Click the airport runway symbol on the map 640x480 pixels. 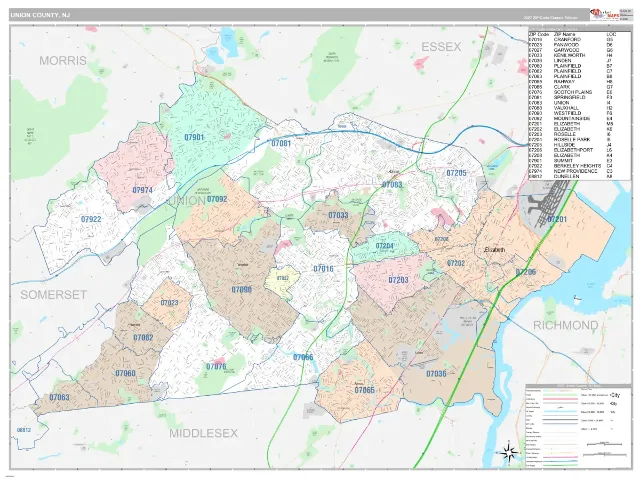pyautogui.click(x=547, y=202)
